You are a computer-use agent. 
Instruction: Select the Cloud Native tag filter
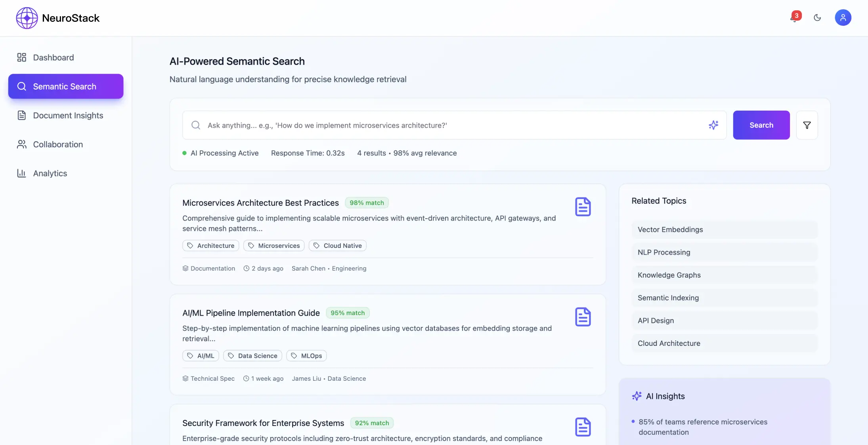click(337, 246)
